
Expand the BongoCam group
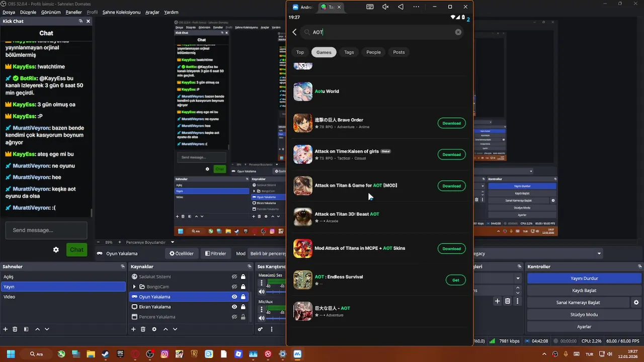[134, 287]
